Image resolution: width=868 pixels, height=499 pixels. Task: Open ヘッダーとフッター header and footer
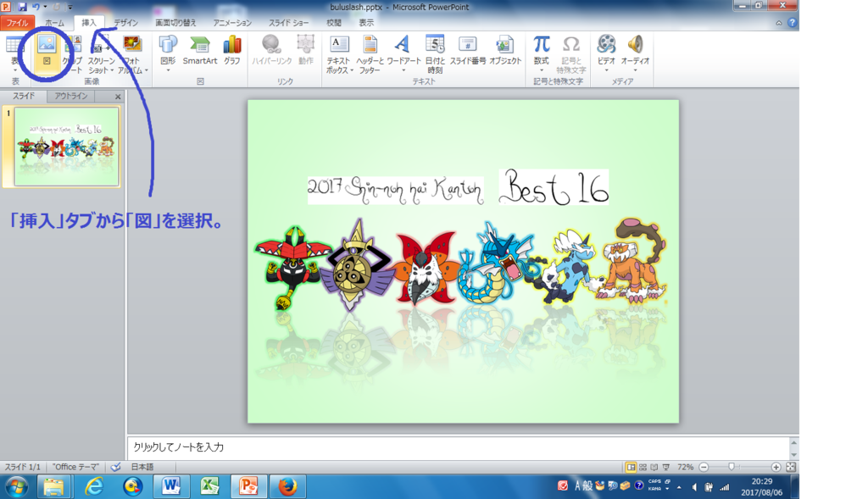pos(370,53)
